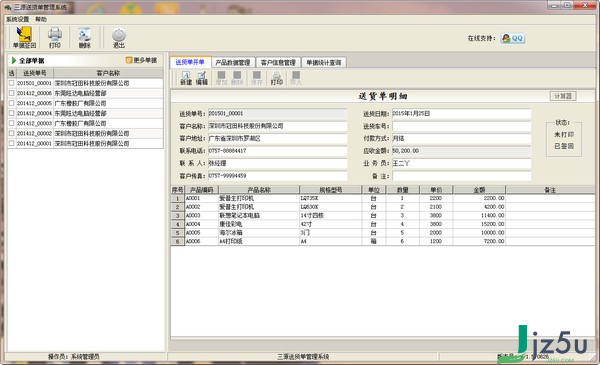Tick checkbox for order 201412_00005
The width and height of the screenshot is (600, 365).
click(x=11, y=103)
